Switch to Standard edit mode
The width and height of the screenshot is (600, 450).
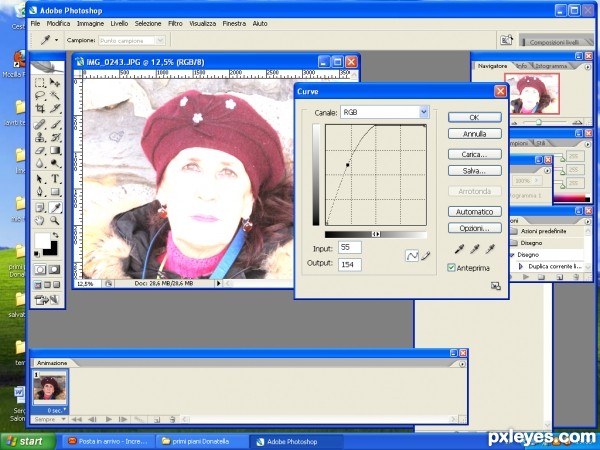pyautogui.click(x=40, y=269)
